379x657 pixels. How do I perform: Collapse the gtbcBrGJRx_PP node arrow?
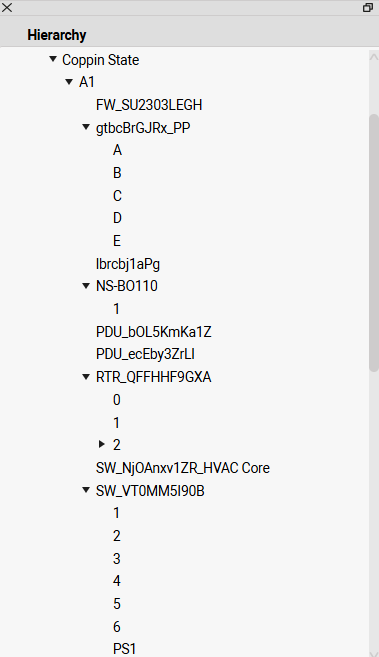(x=86, y=127)
